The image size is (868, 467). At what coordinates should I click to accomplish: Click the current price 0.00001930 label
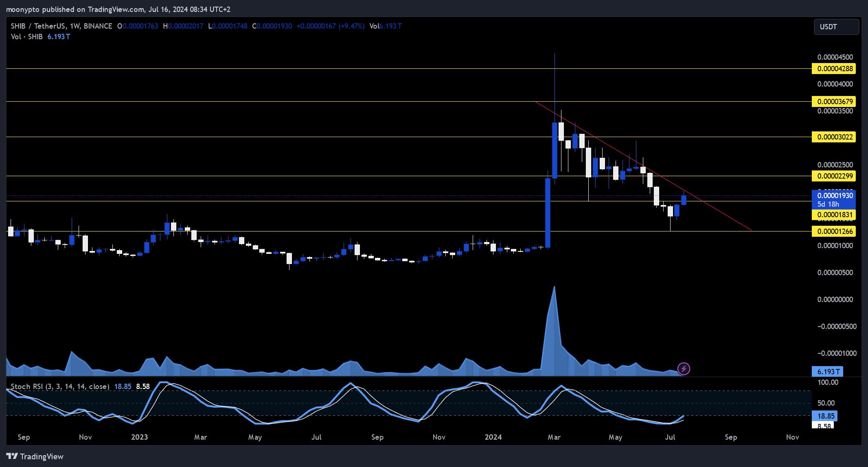point(834,196)
